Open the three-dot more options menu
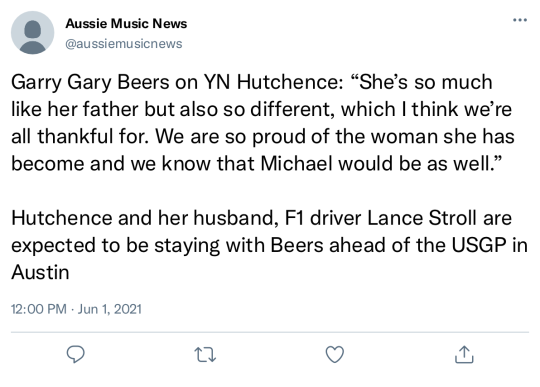Viewport: 540px width, 387px height. point(520,20)
